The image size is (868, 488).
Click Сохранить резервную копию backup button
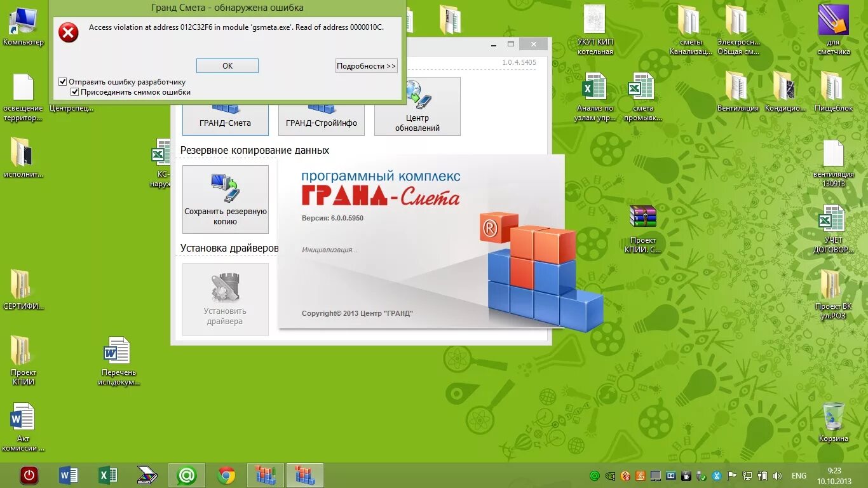click(x=225, y=200)
